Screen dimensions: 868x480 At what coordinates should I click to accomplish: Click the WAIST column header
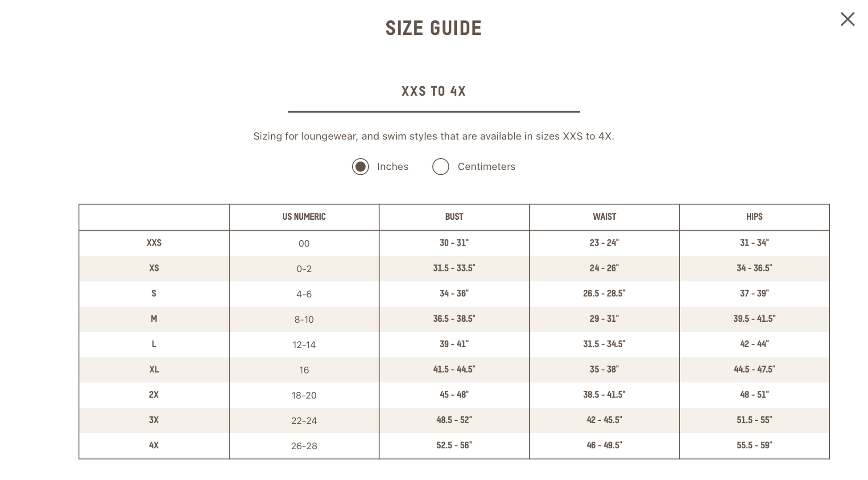pos(604,217)
